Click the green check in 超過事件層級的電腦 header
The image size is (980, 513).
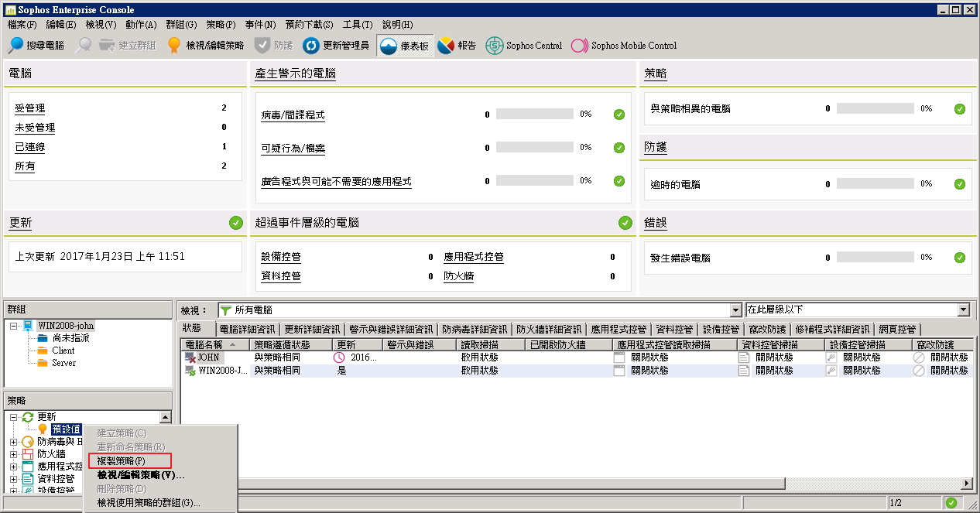click(625, 223)
